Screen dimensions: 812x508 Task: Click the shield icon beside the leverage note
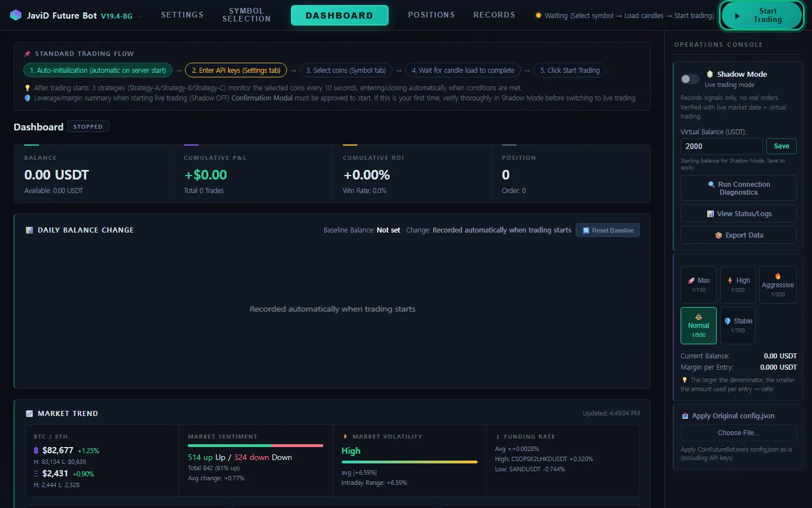coord(27,98)
